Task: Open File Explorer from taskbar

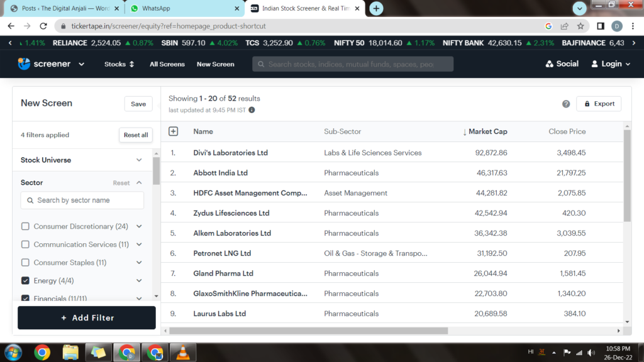Action: click(x=70, y=353)
